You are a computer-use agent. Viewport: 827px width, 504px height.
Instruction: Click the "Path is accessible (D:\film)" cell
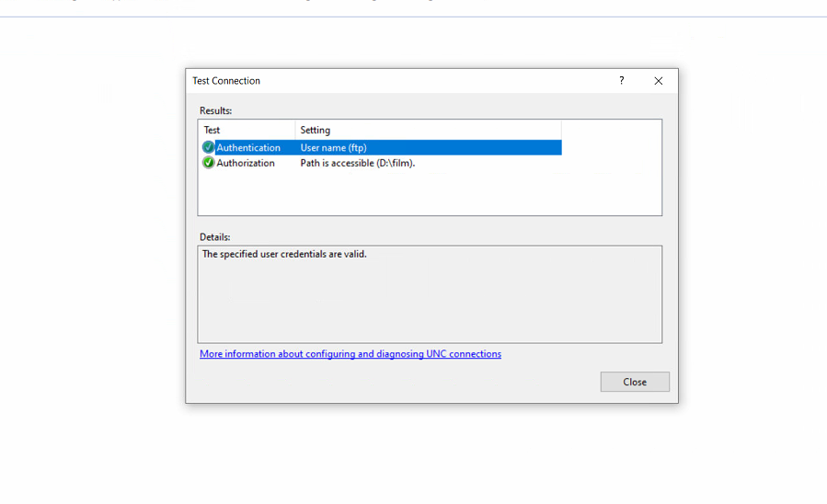coord(358,163)
